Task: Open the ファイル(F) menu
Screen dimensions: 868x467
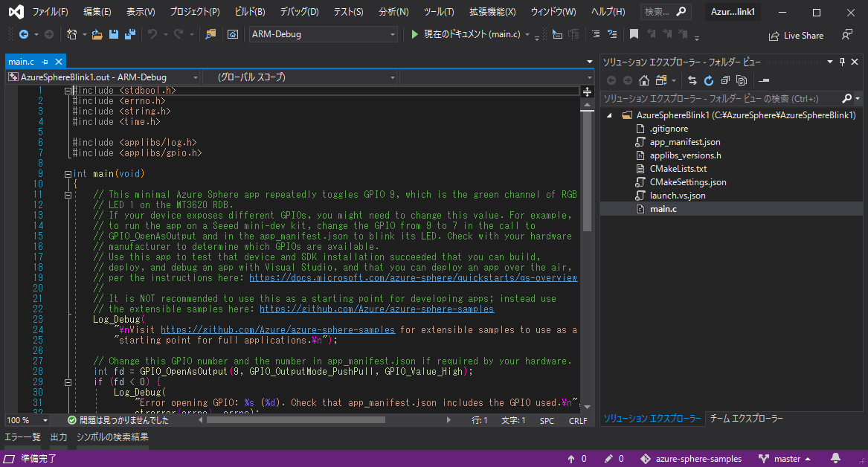Action: 50,12
